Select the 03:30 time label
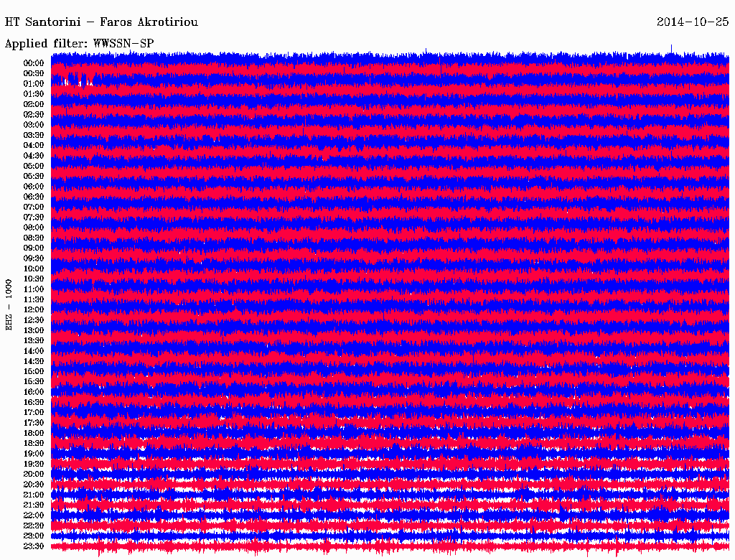The height and width of the screenshot is (560, 735). pyautogui.click(x=34, y=135)
